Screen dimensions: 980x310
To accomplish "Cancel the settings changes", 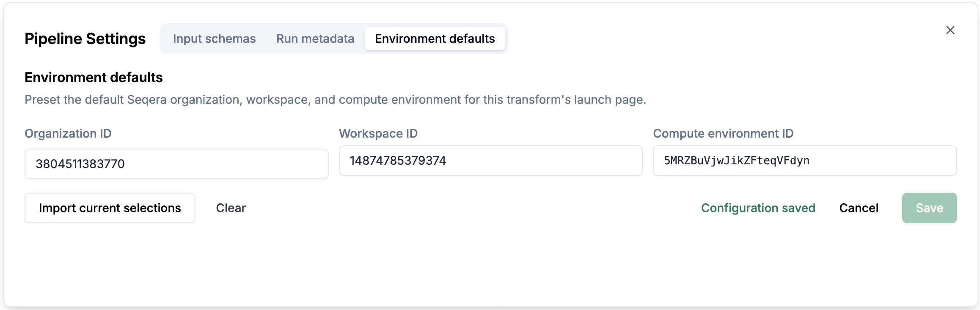I will pos(859,208).
